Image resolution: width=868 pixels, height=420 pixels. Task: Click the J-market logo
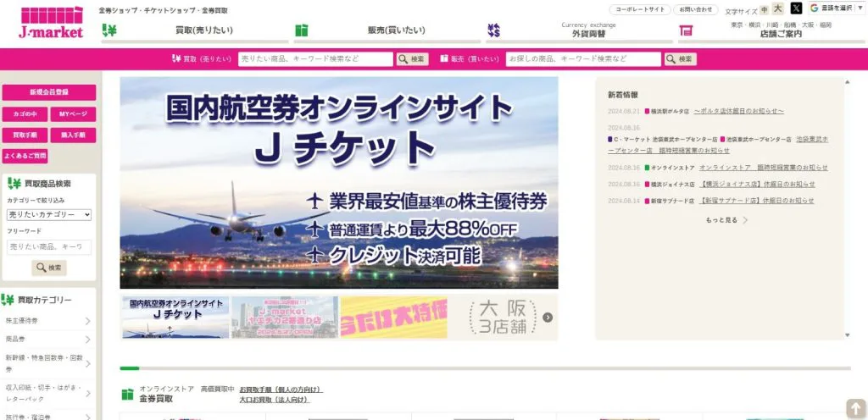click(51, 23)
